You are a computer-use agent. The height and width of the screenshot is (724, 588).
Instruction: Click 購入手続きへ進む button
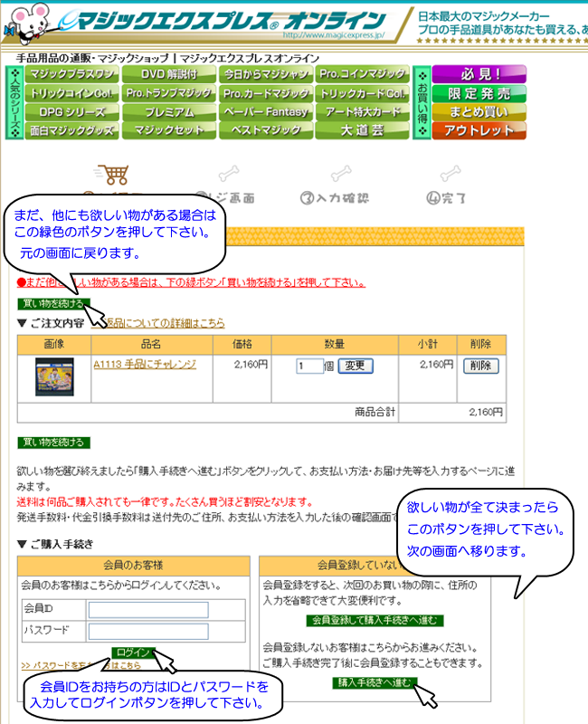pyautogui.click(x=375, y=683)
